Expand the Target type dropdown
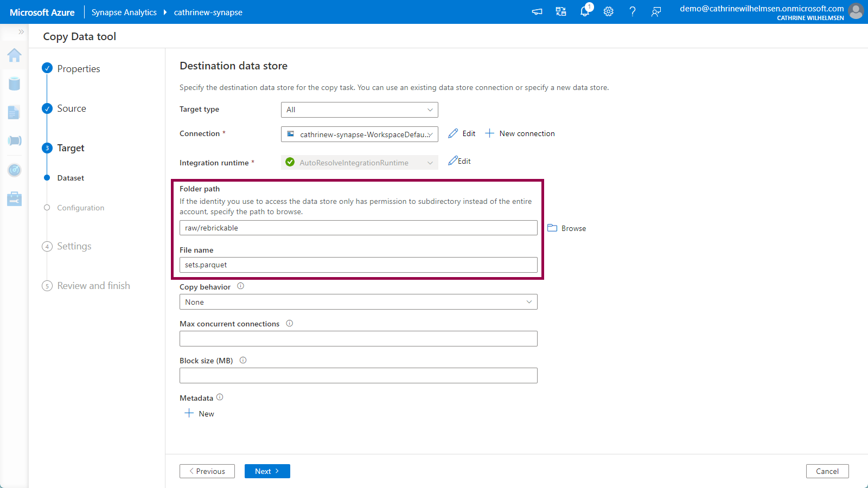 click(359, 110)
